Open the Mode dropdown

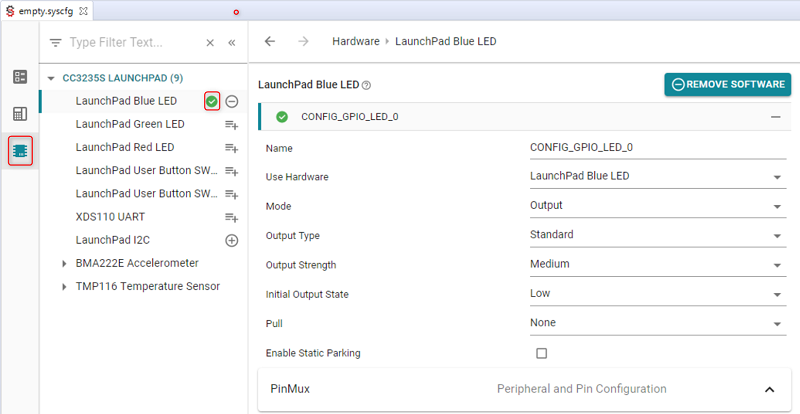coord(655,206)
